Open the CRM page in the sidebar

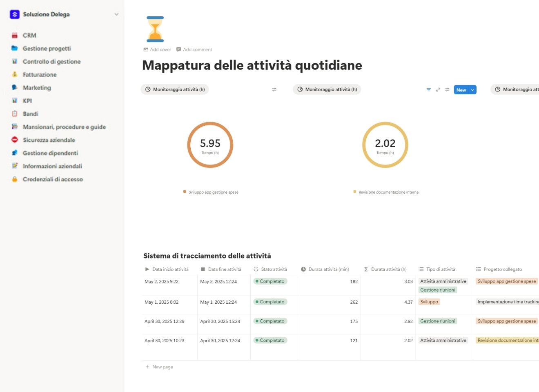29,35
